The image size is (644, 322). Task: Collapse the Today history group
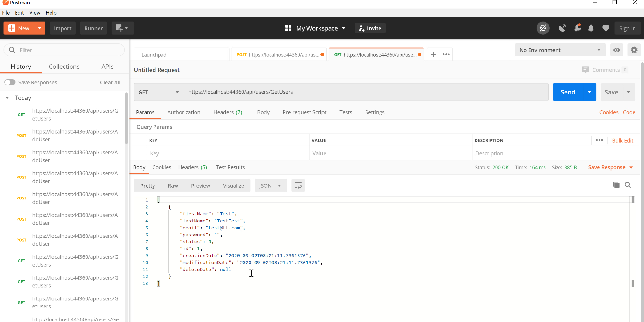coord(7,98)
